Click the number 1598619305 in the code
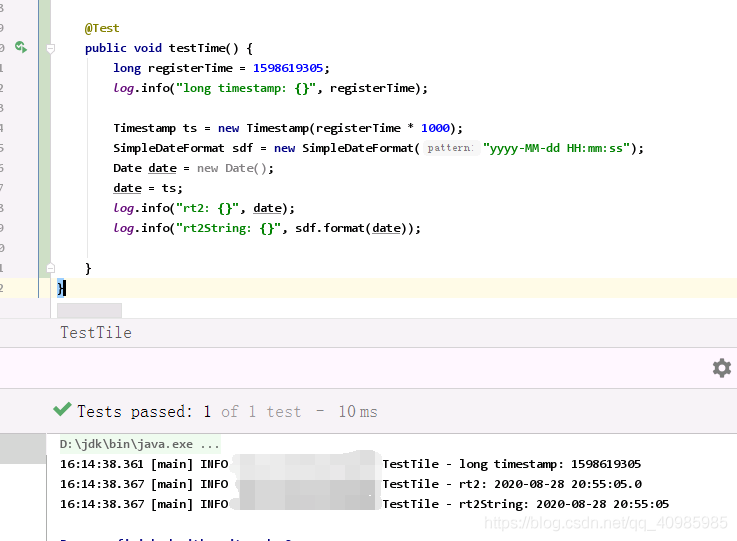The width and height of the screenshot is (737, 541). (x=288, y=68)
